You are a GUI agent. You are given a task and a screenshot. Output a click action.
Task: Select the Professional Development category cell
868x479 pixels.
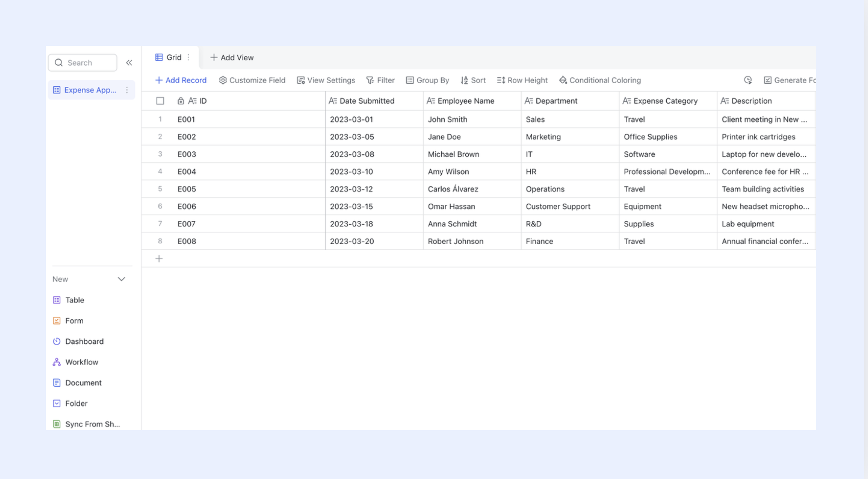click(668, 172)
